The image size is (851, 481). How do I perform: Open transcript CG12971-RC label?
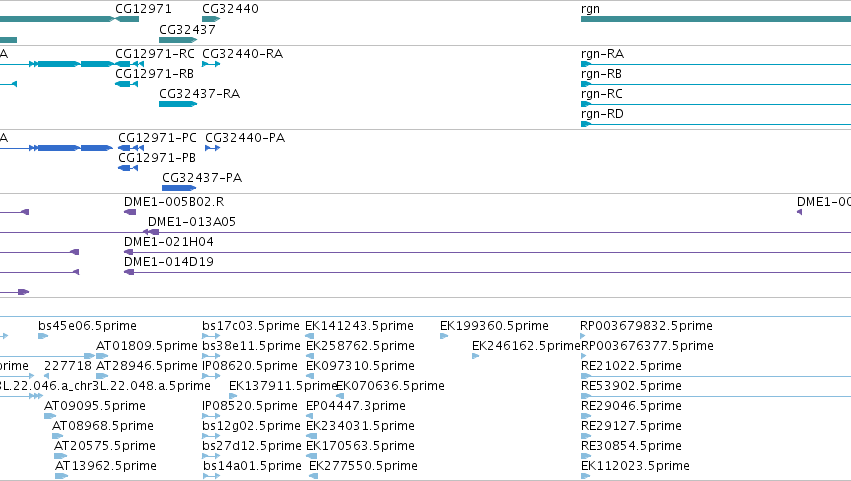click(155, 54)
